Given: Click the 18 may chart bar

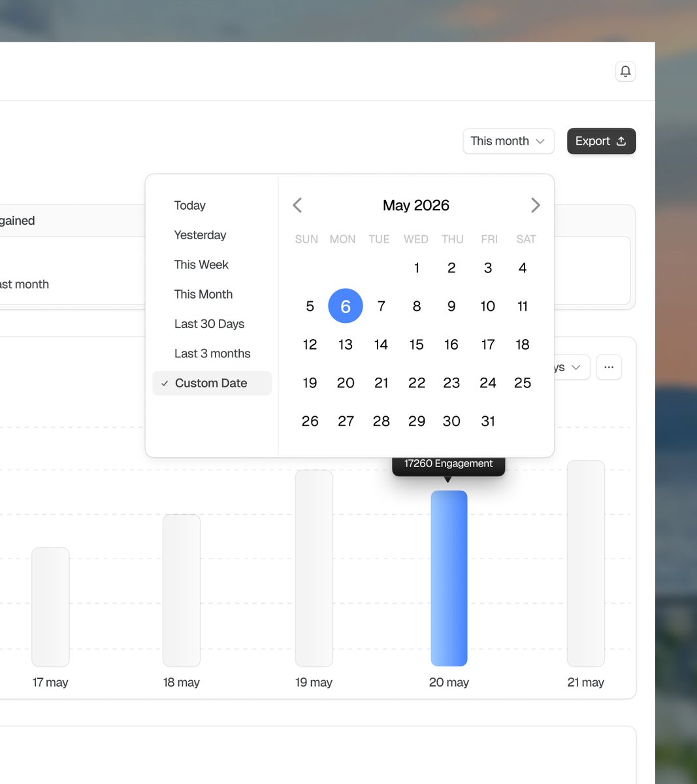Looking at the screenshot, I should [182, 590].
